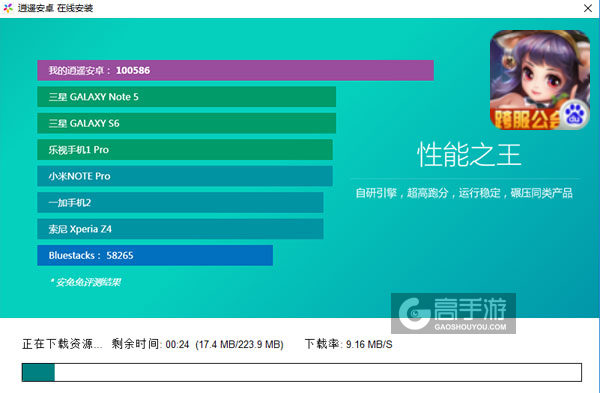
Task: Click the 性能之王 heading
Action: point(469,155)
